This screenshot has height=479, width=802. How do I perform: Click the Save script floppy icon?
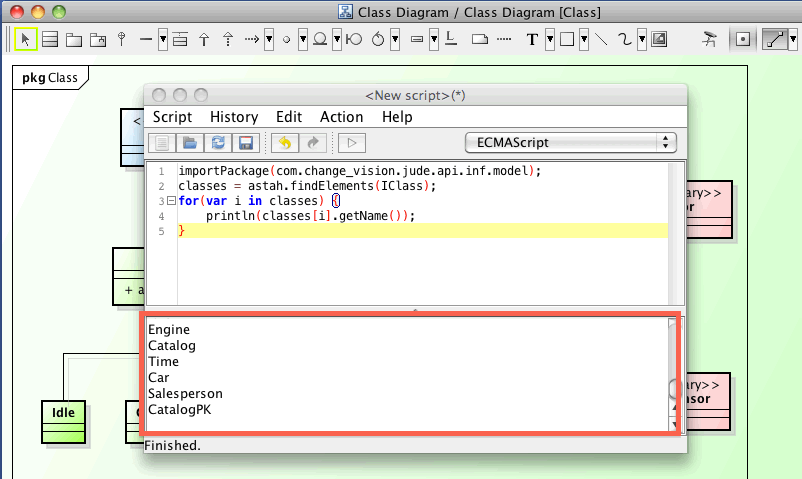(243, 143)
